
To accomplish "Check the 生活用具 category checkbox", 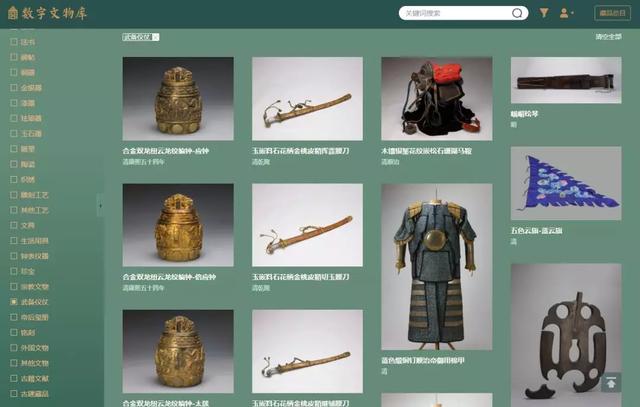I will pyautogui.click(x=14, y=240).
